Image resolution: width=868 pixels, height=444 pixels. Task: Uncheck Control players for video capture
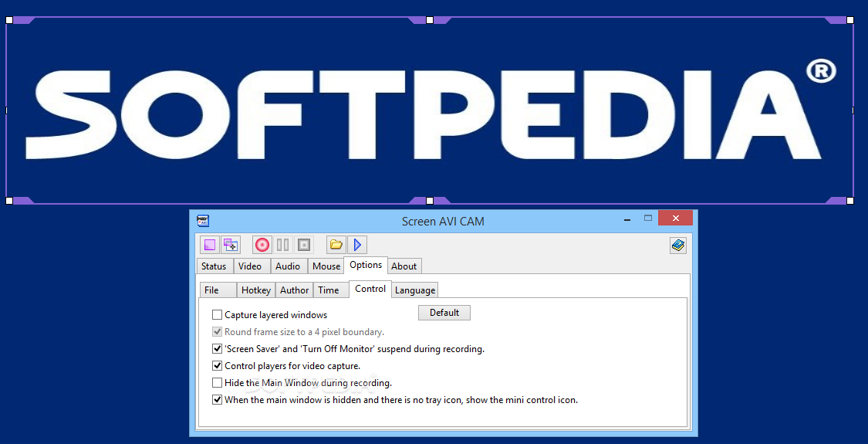[217, 366]
